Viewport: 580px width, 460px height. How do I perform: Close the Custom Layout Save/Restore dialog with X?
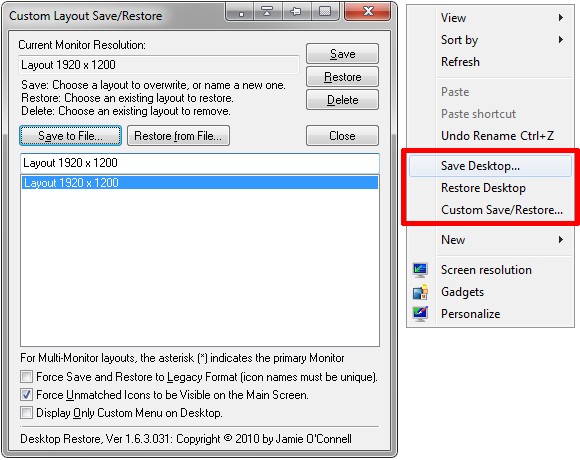[x=368, y=11]
